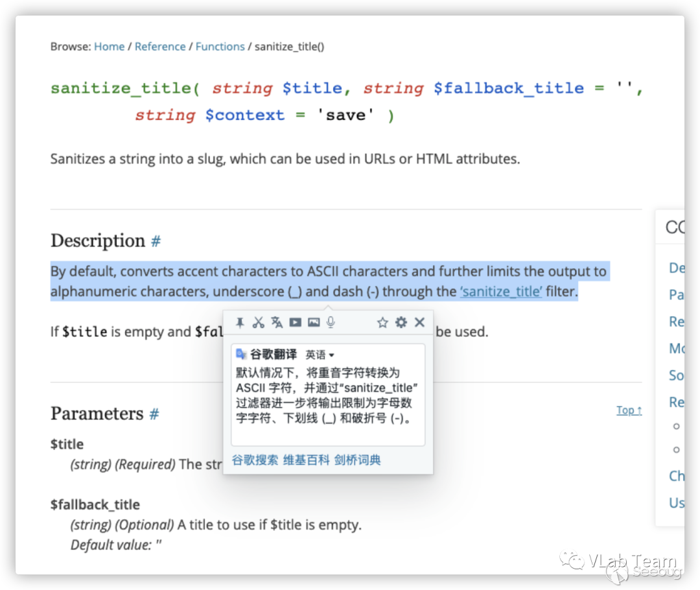Click the sanitize_title() breadcrumb text
This screenshot has width=700, height=590.
point(289,47)
